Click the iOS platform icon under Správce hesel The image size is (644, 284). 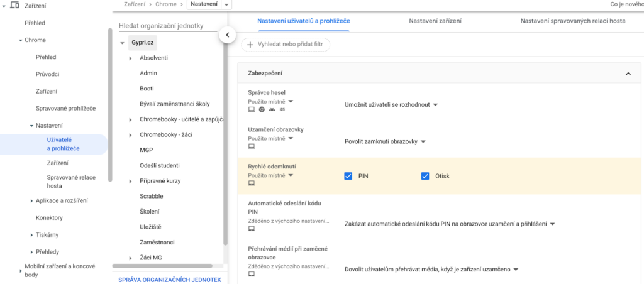click(x=282, y=109)
